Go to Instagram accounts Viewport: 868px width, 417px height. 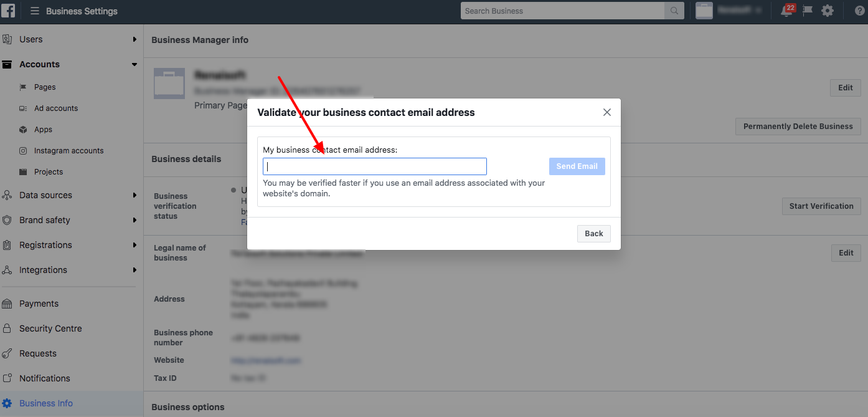click(68, 151)
